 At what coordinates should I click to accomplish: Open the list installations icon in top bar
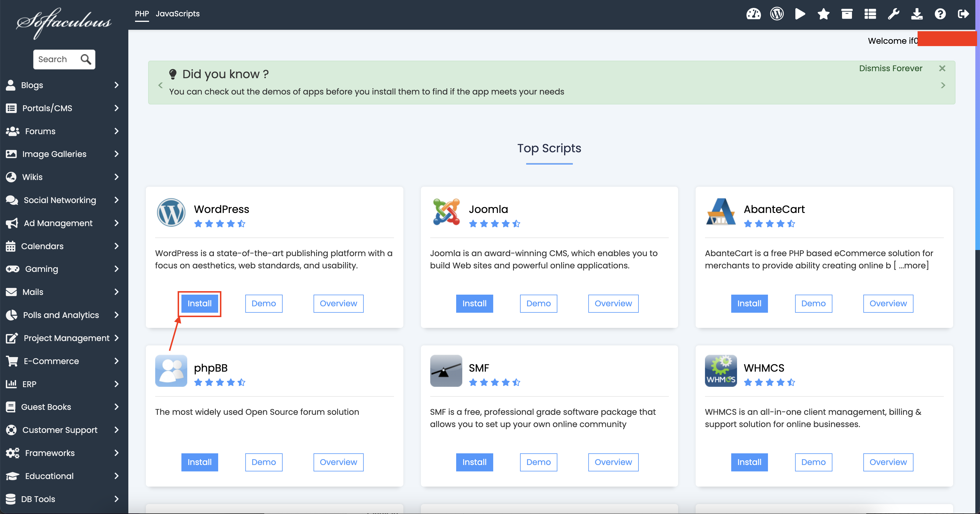[x=870, y=14]
